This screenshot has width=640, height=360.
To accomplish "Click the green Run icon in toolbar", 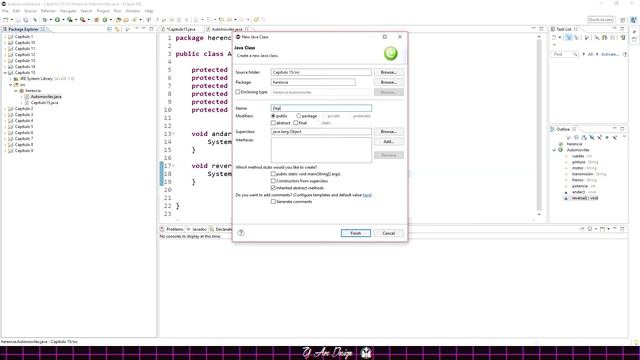I will point(57,20).
